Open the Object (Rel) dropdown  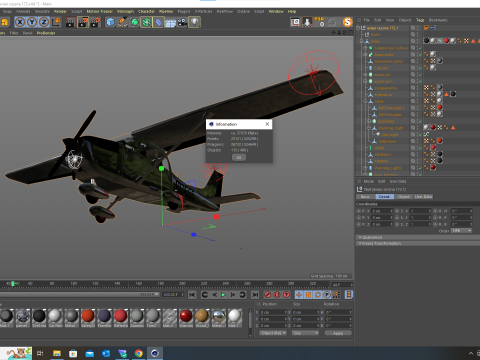tap(273, 333)
